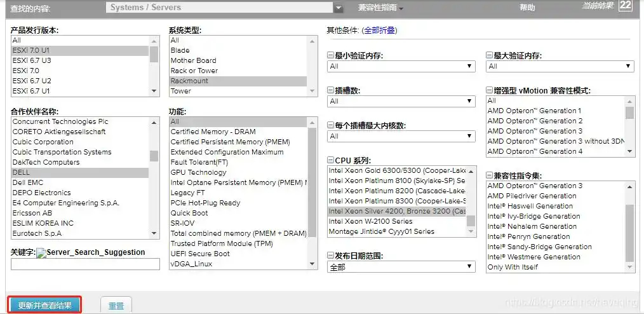This screenshot has width=644, height=314.
Task: Collapse the 增强型 vMotion 兼容性模式 section
Action: pos(489,91)
